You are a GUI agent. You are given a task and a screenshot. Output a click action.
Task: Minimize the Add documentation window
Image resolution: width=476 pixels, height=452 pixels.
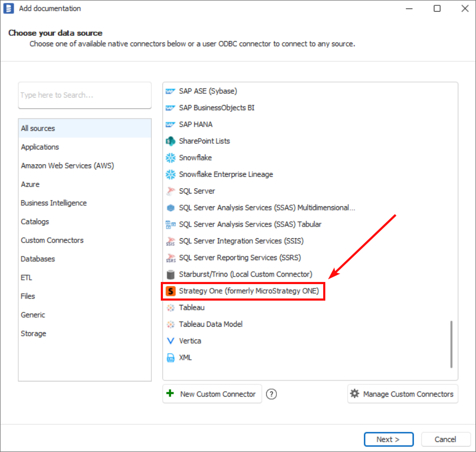[x=409, y=9]
